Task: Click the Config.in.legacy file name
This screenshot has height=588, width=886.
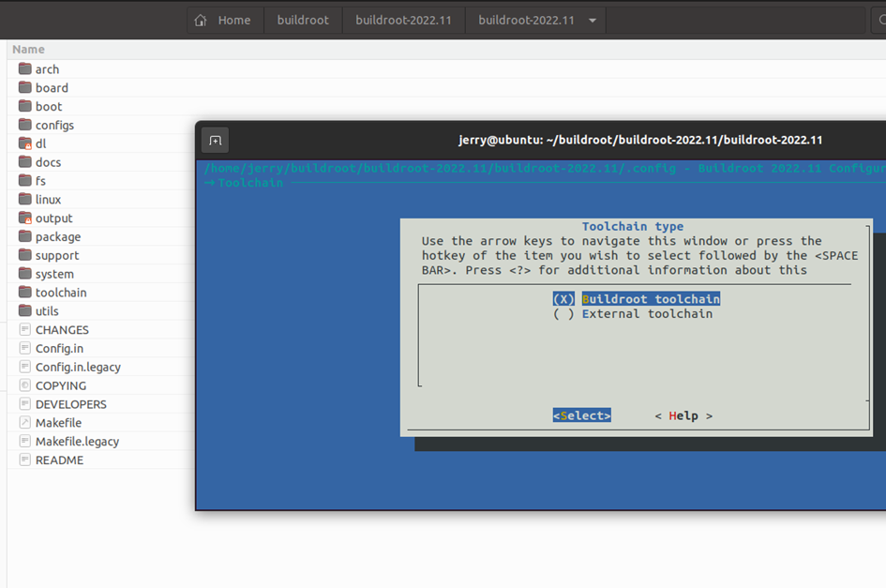Action: tap(78, 367)
